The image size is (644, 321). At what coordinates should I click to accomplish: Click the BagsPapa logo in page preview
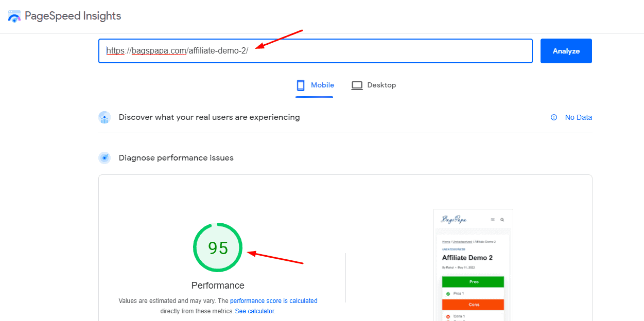coord(454,220)
